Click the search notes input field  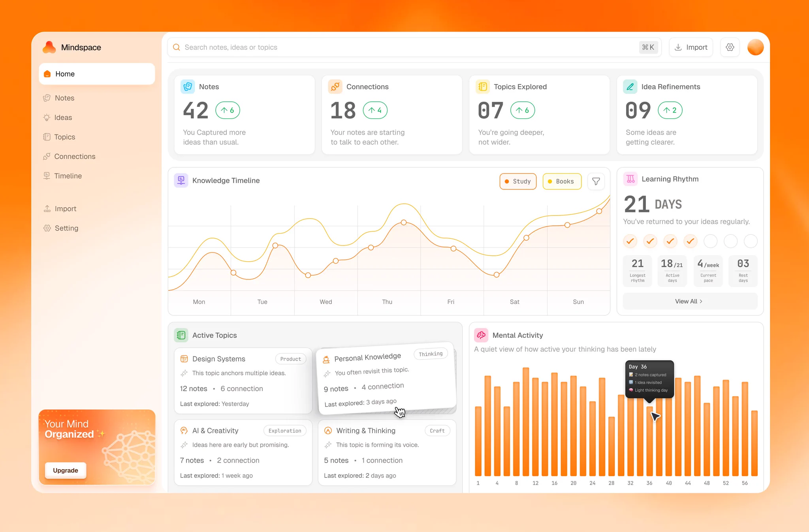(414, 47)
